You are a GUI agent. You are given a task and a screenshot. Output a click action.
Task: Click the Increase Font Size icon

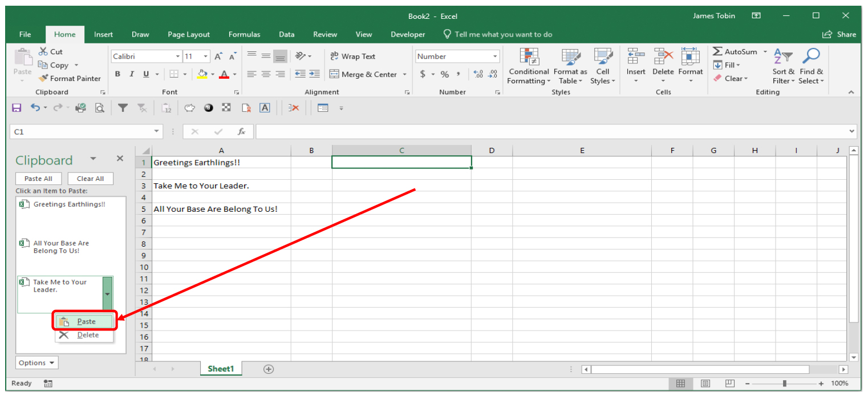click(219, 57)
